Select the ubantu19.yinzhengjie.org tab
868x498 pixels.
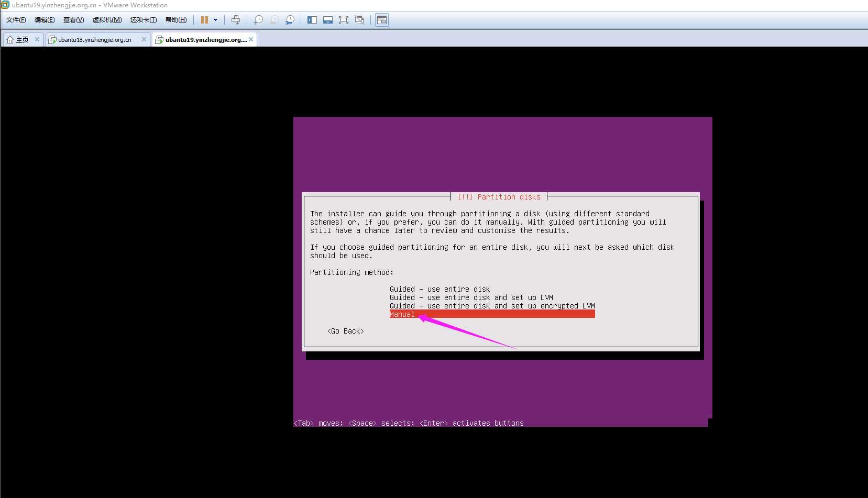point(205,40)
